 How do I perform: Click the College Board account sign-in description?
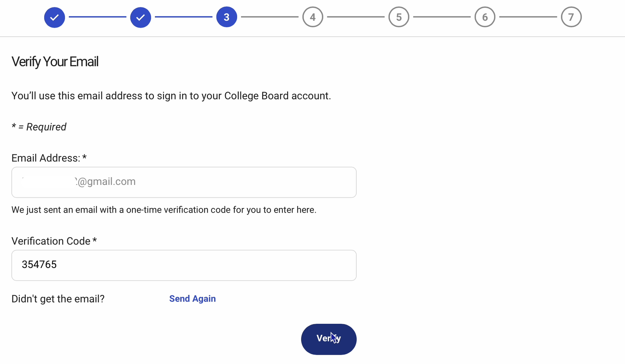[x=171, y=96]
